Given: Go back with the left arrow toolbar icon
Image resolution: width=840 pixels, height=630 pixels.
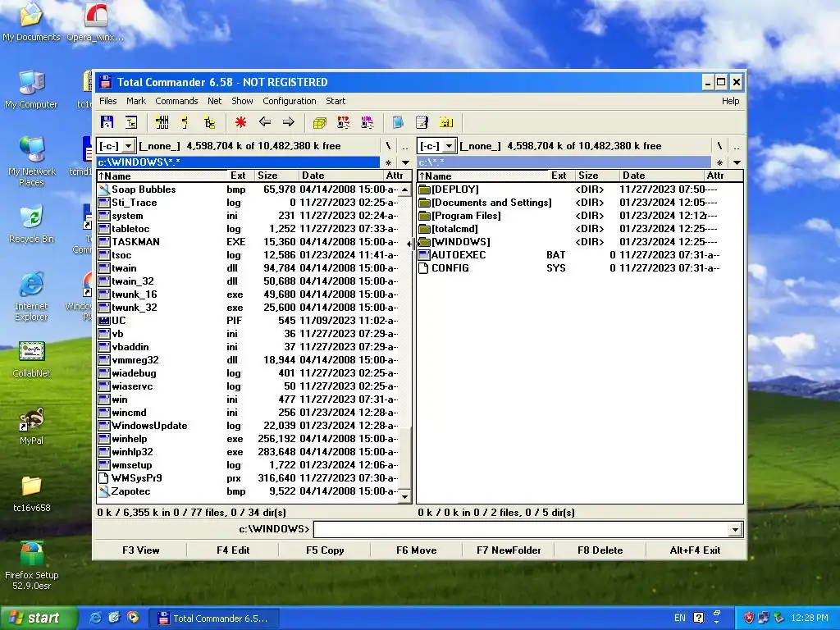Looking at the screenshot, I should 265,122.
